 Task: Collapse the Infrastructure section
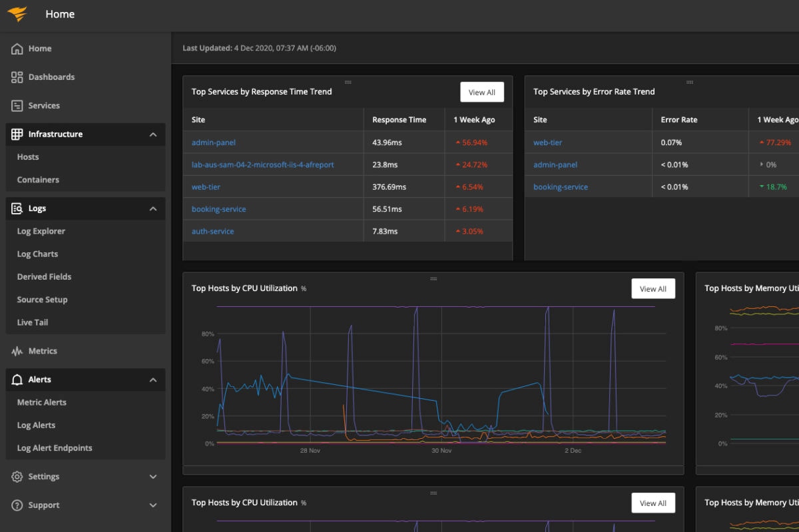pyautogui.click(x=153, y=134)
